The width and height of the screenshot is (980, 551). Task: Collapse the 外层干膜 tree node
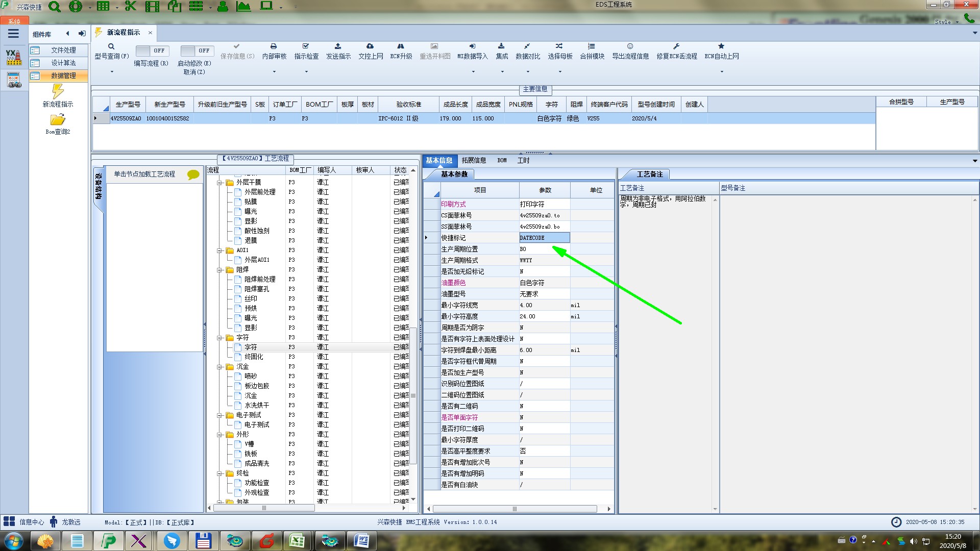pos(219,183)
